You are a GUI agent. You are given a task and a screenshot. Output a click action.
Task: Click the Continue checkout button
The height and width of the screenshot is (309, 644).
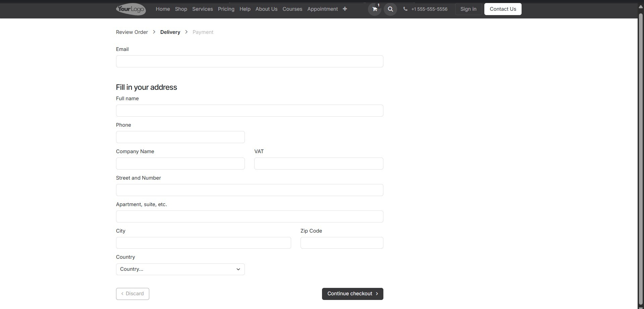(352, 294)
